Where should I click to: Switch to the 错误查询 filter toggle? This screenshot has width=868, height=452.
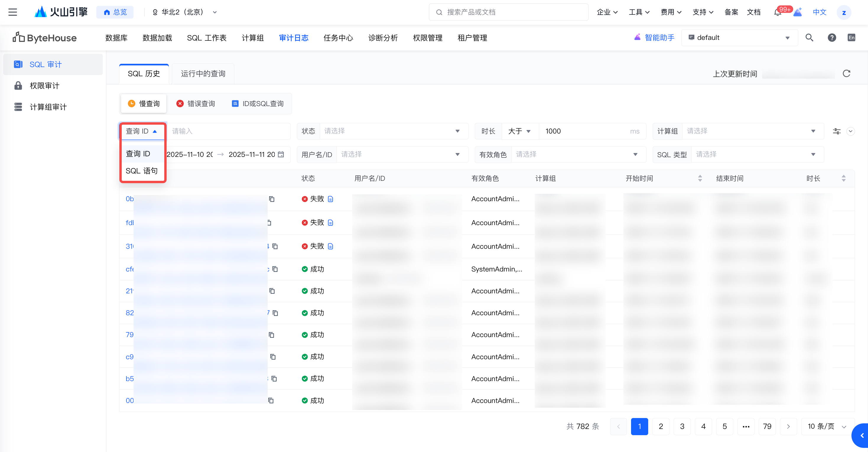click(196, 103)
